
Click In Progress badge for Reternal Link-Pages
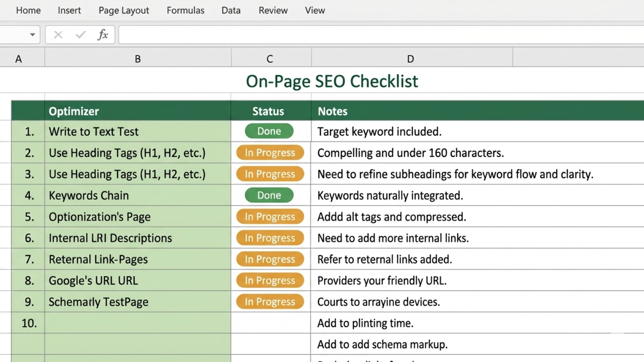pos(270,259)
